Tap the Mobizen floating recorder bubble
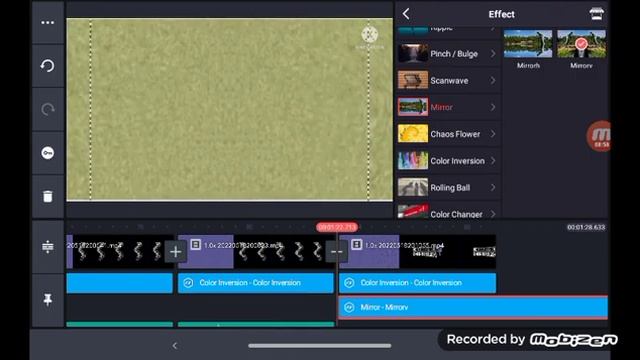Viewport: 640px width, 360px height. (599, 136)
